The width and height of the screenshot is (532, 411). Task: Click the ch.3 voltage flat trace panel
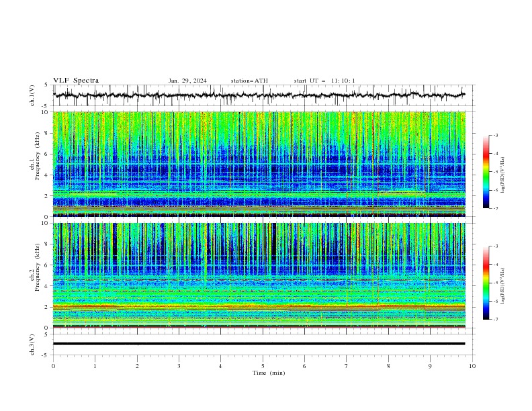(x=263, y=345)
